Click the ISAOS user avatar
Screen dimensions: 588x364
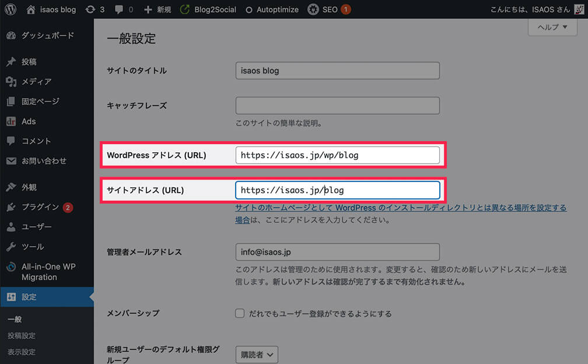click(579, 9)
